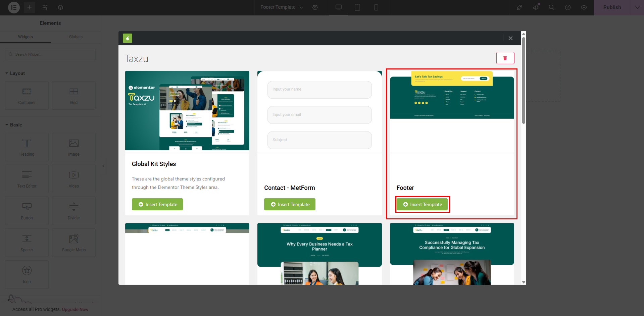Open the Finder search icon
This screenshot has height=316, width=644.
pyautogui.click(x=552, y=7)
